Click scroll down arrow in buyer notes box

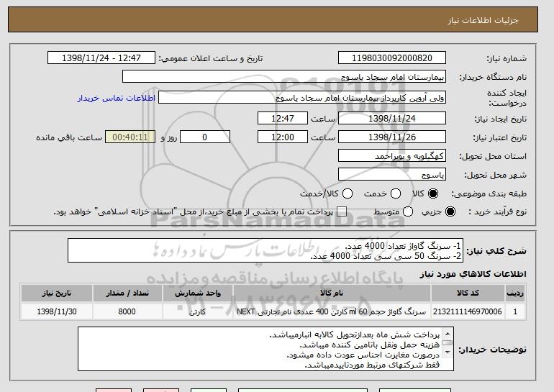point(448,352)
